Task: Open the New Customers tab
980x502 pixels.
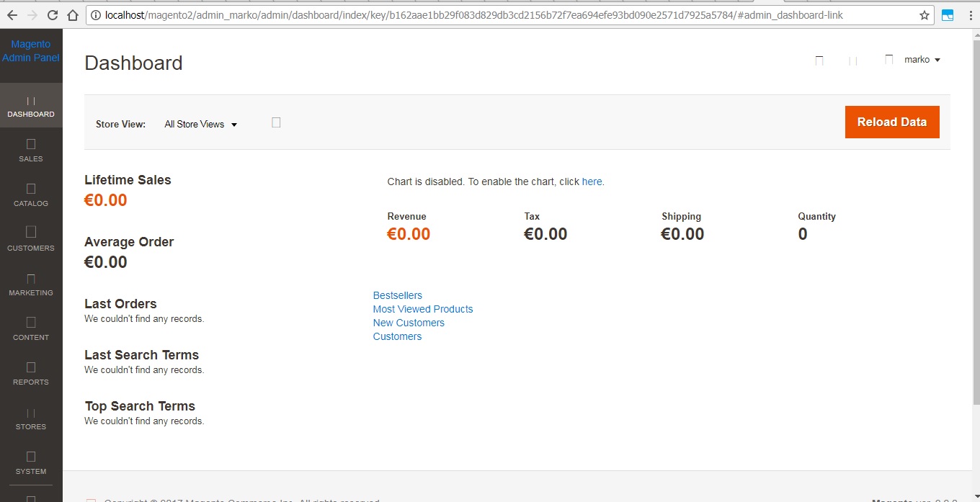Action: click(409, 323)
